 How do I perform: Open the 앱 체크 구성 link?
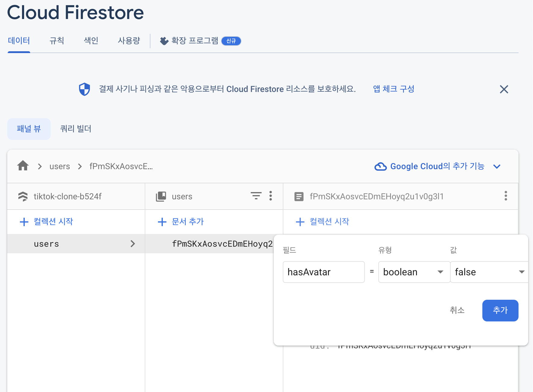(394, 89)
